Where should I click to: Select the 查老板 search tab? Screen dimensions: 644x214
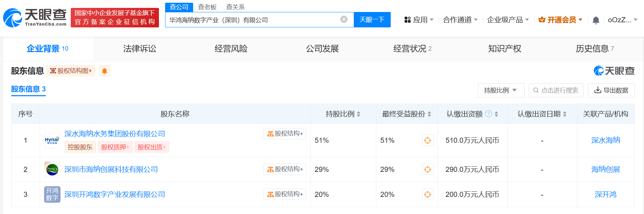point(207,7)
